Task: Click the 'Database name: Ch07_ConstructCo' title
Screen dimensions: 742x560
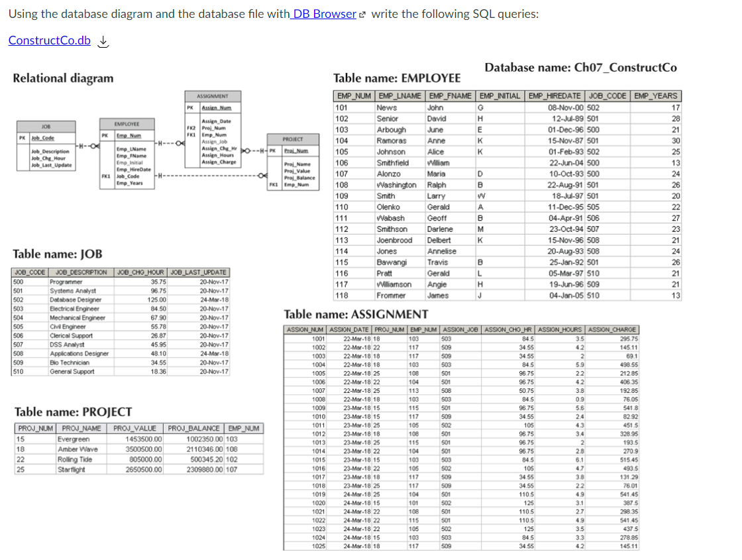Action: pyautogui.click(x=580, y=67)
